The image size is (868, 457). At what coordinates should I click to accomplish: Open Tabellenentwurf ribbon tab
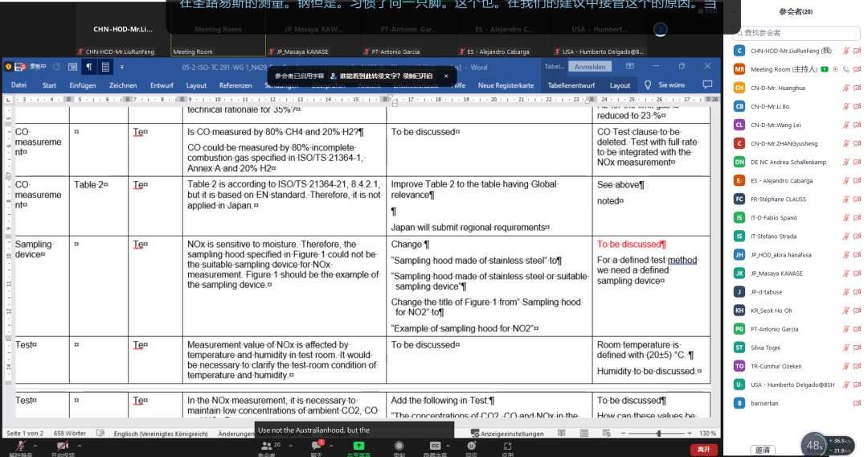(x=571, y=85)
